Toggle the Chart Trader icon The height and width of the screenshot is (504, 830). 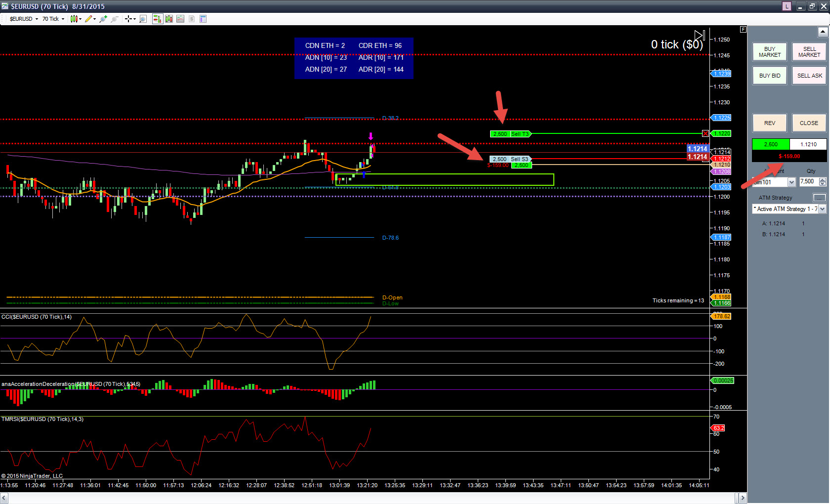pyautogui.click(x=157, y=19)
